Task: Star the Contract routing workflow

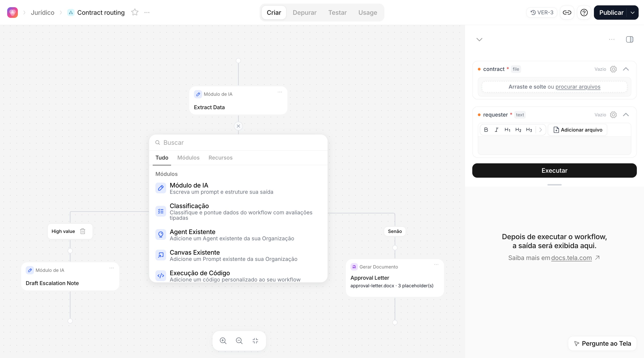Action: click(135, 12)
